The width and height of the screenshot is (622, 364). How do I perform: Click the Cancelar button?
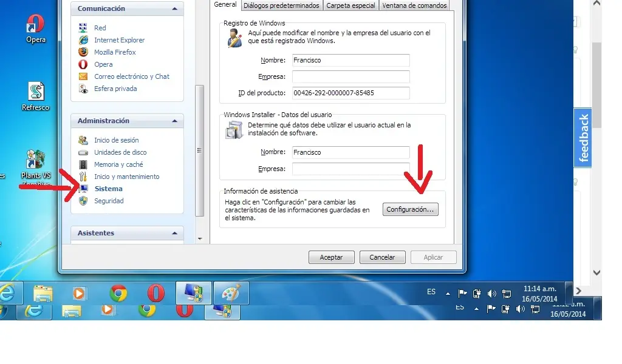(383, 257)
